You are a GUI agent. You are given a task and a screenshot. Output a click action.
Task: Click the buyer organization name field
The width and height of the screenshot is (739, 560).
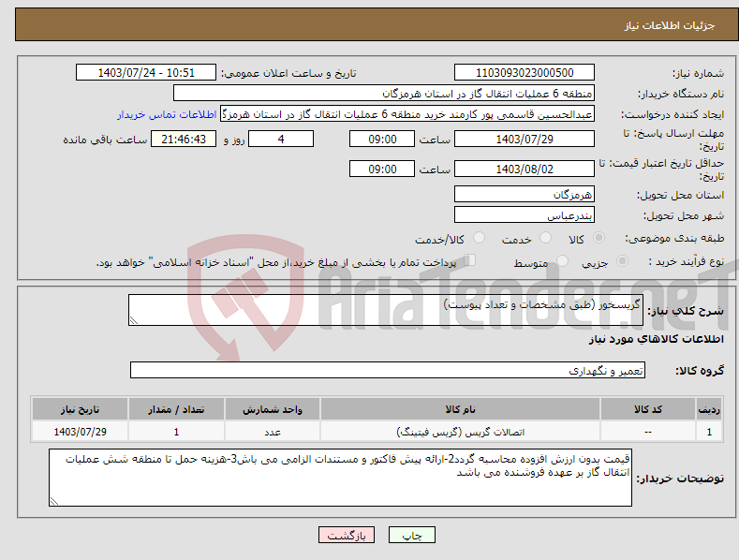coord(384,94)
